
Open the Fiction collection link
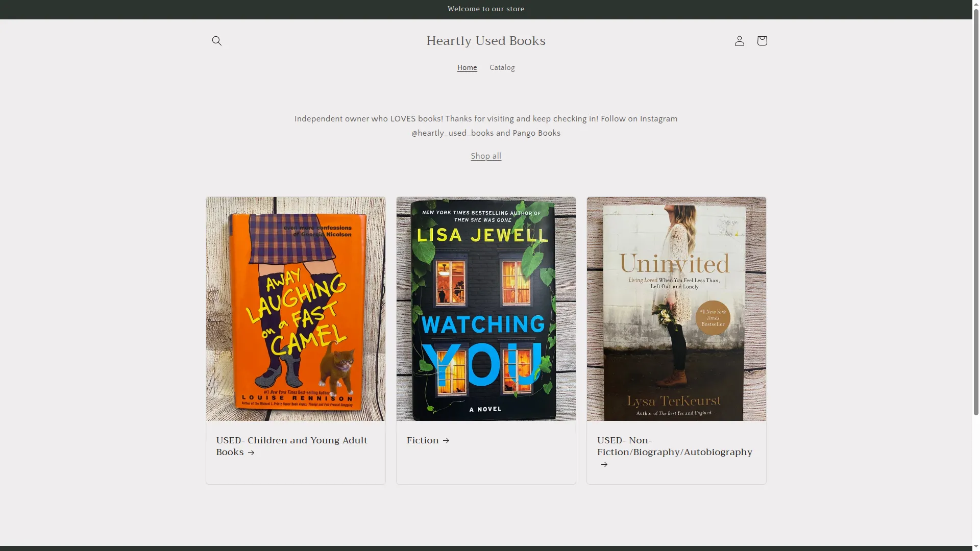tap(428, 440)
